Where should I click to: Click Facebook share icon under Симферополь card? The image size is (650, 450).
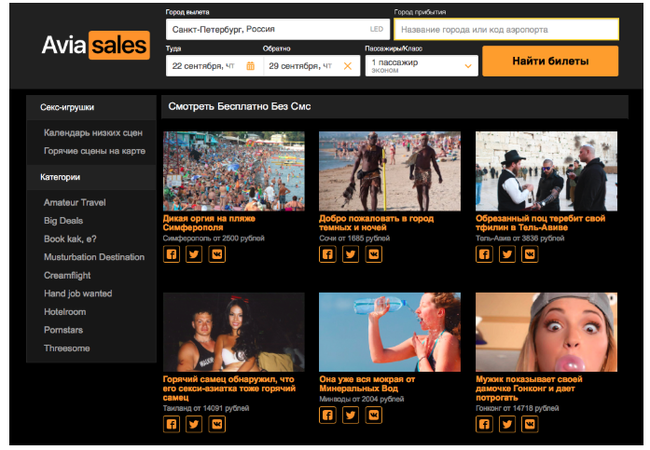point(171,254)
